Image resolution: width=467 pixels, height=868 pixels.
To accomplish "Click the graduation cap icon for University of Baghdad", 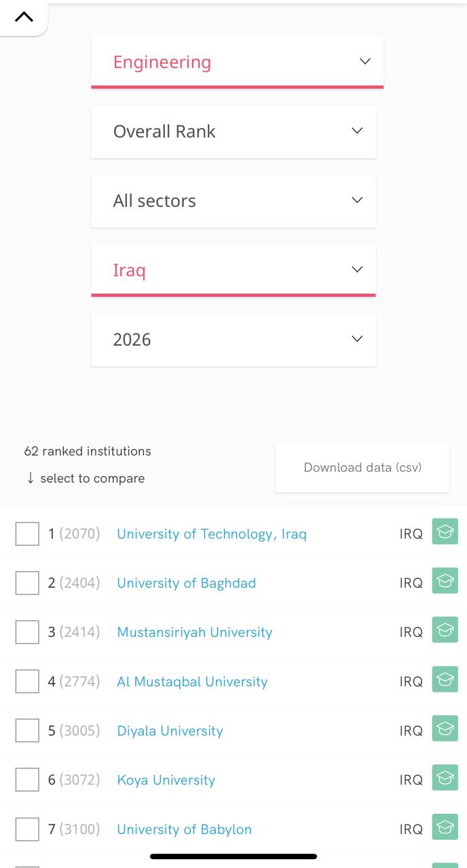I will point(445,581).
